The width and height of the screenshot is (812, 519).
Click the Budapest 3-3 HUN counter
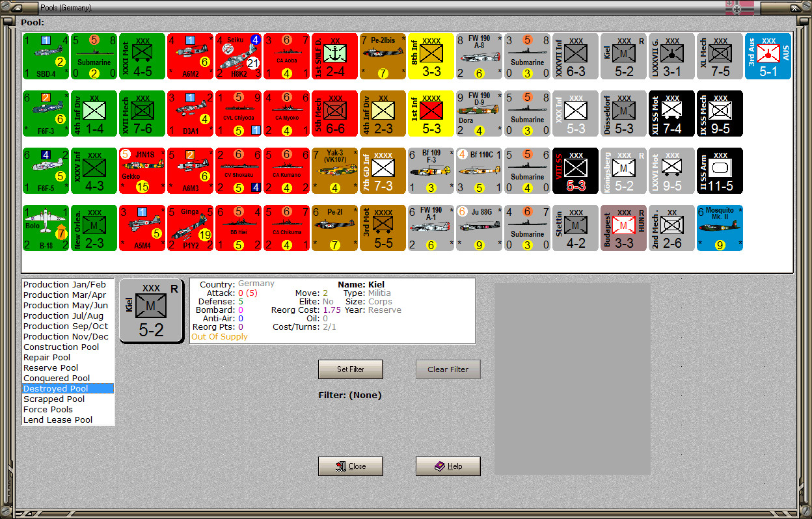point(623,228)
